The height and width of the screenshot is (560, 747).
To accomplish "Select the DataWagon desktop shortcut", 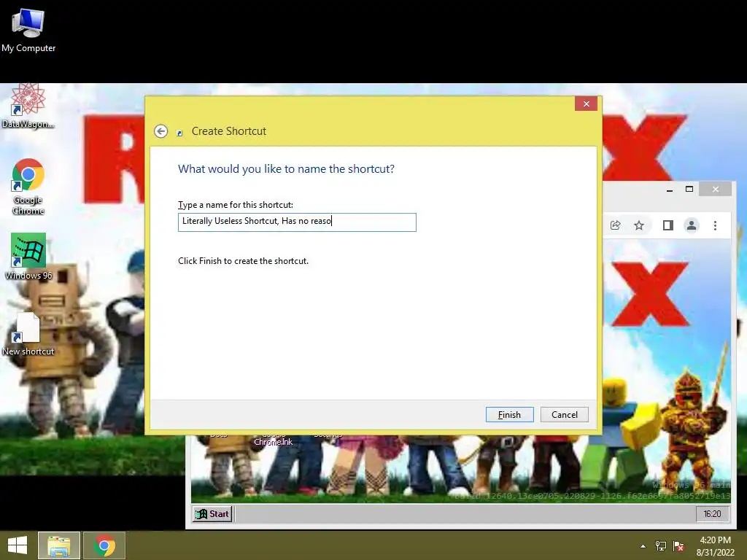I will coord(28,106).
